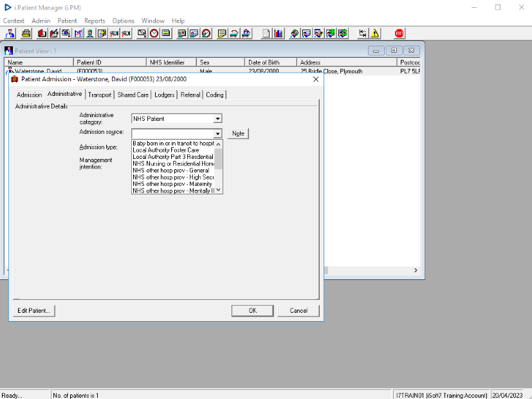
Task: Close the Patient Admission dialog
Action: pos(316,79)
